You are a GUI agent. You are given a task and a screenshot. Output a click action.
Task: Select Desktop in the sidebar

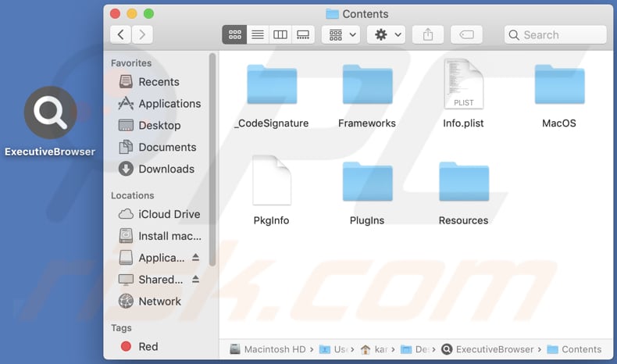coord(149,125)
